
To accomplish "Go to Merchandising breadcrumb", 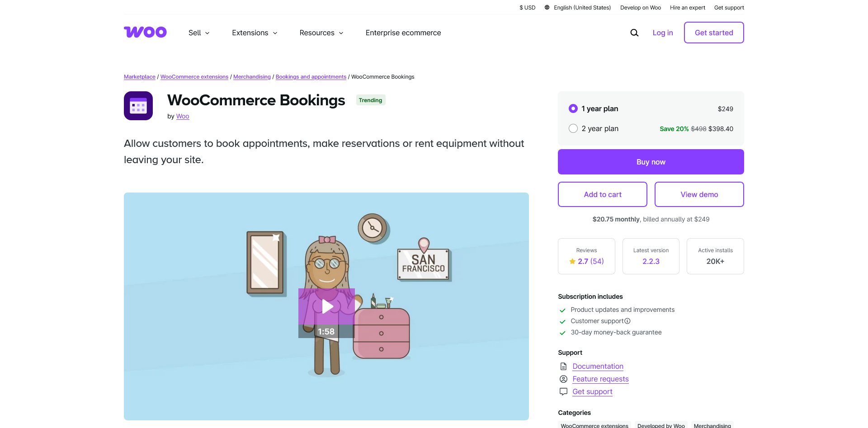I will [252, 77].
